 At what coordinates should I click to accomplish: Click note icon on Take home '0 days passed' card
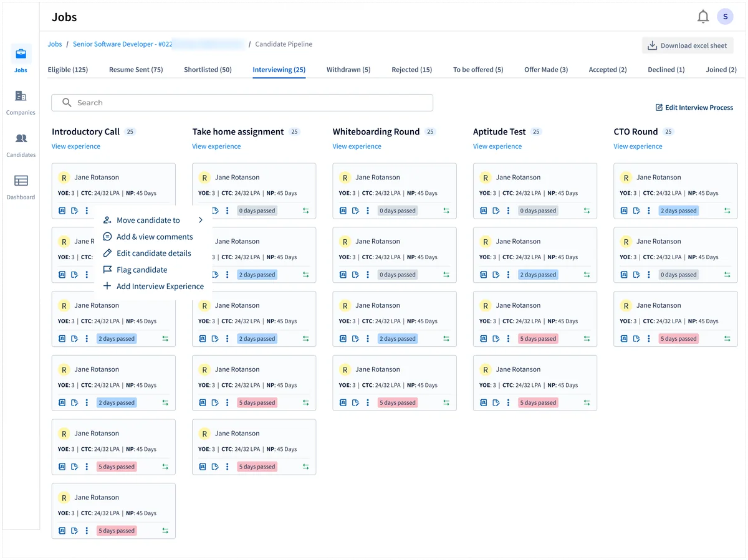[215, 211]
